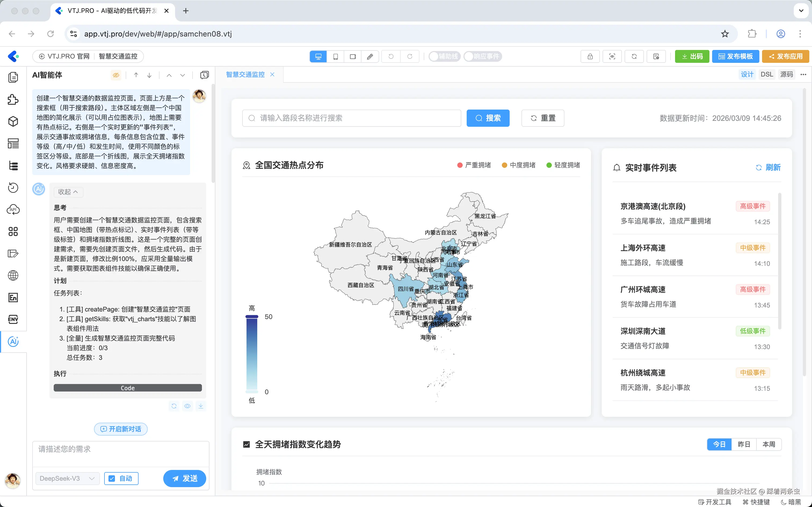Open the API cloud icon in sidebar
Image resolution: width=812 pixels, height=507 pixels.
tap(13, 209)
